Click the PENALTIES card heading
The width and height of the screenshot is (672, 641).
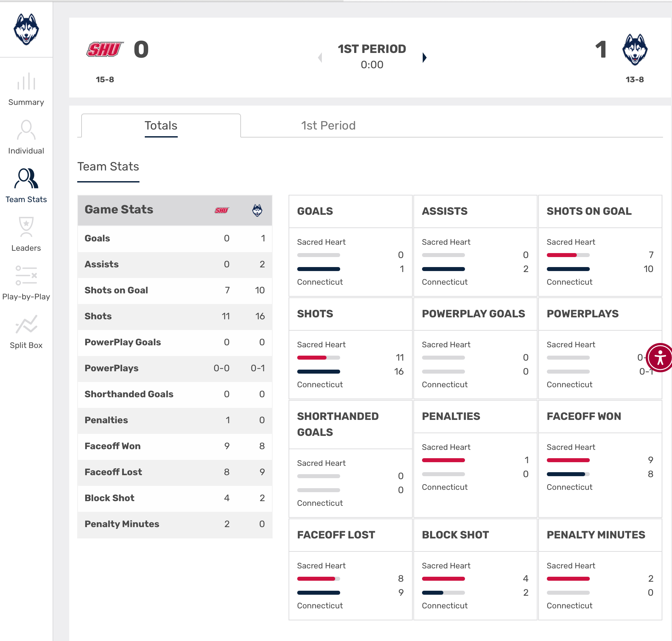[451, 416]
